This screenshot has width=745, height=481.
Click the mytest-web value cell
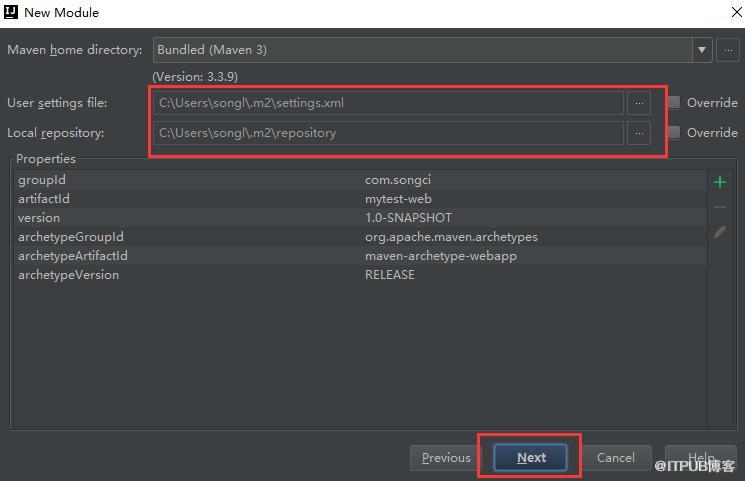(398, 199)
